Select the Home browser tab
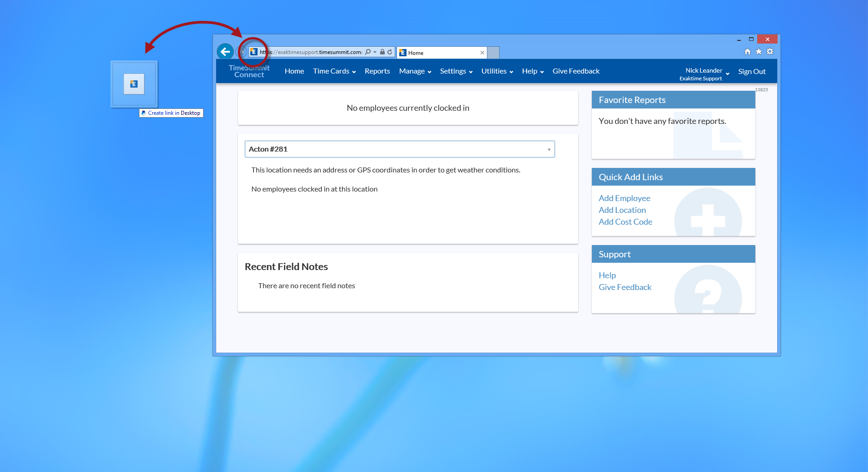This screenshot has height=472, width=868. pos(441,53)
